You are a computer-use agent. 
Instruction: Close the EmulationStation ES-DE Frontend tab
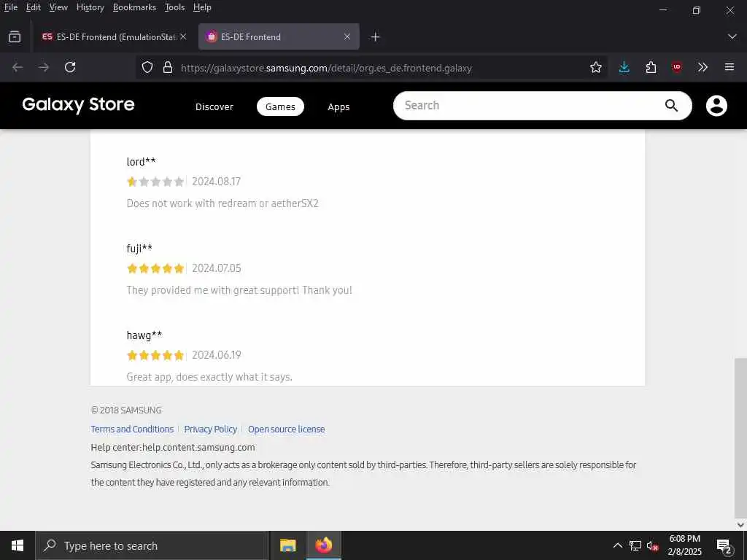point(183,36)
